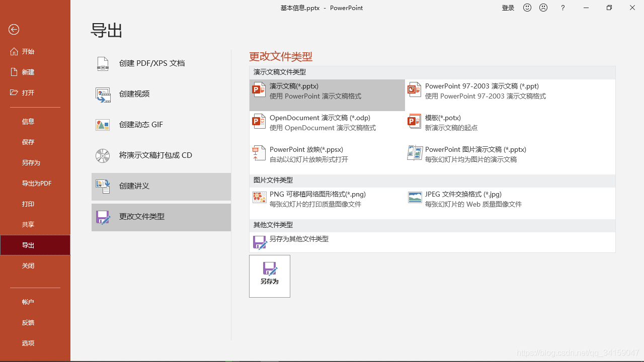Screen dimensions: 644x362
Task: Click the PNG format image icon
Action: tap(259, 198)
